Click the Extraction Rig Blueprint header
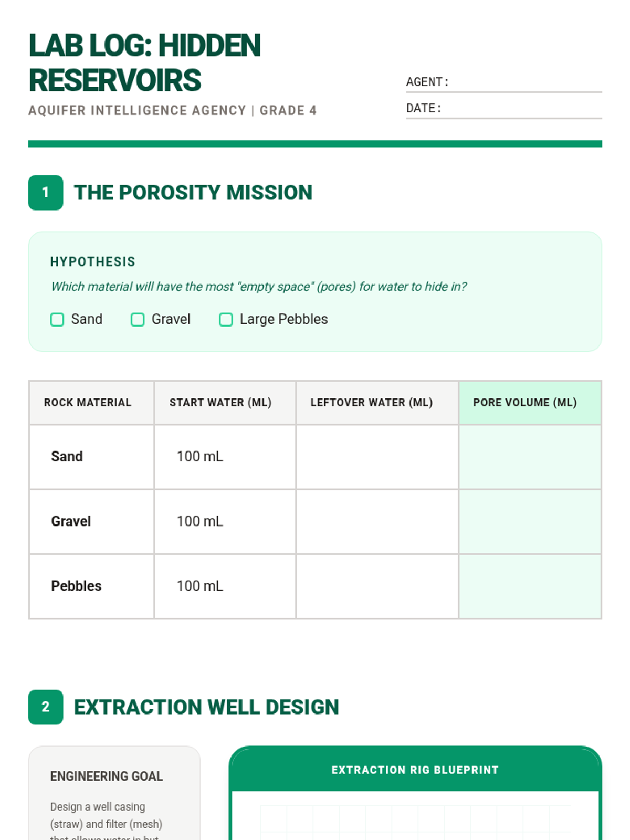This screenshot has width=630, height=840. (x=415, y=770)
